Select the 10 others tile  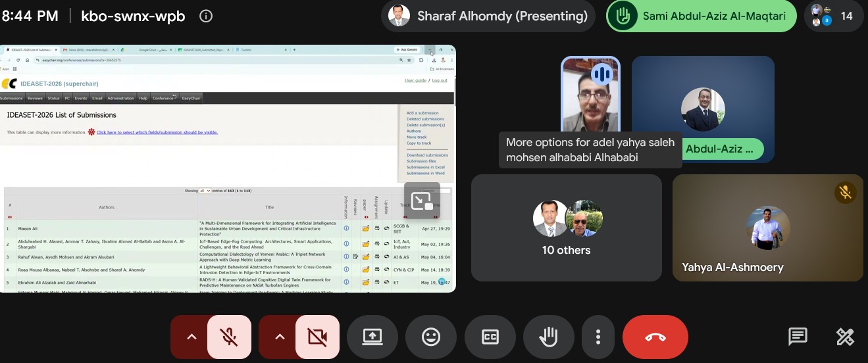(567, 228)
